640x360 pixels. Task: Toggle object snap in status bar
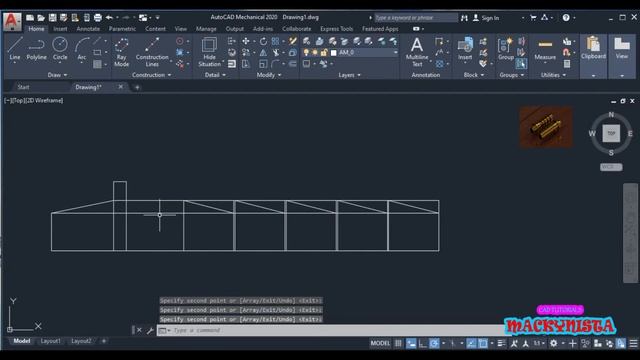pos(483,343)
